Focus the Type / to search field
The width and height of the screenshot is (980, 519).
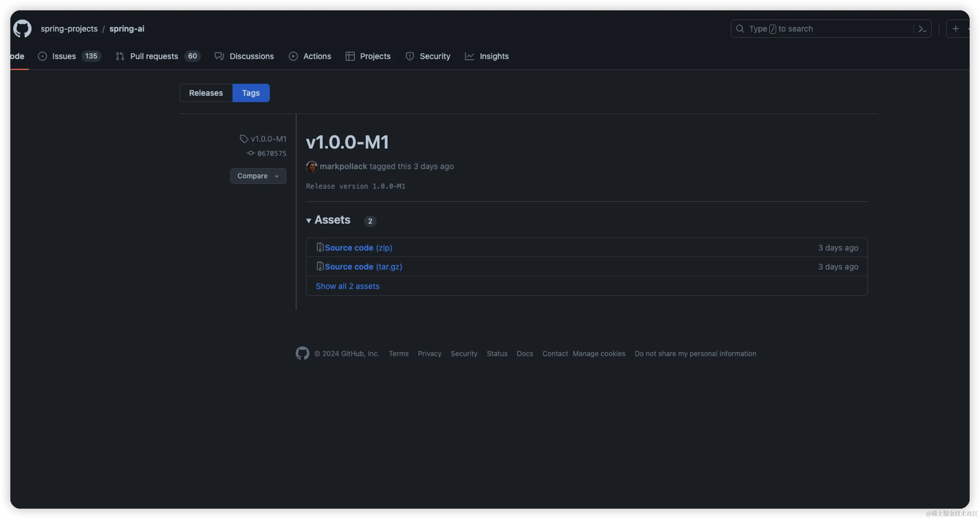point(831,28)
